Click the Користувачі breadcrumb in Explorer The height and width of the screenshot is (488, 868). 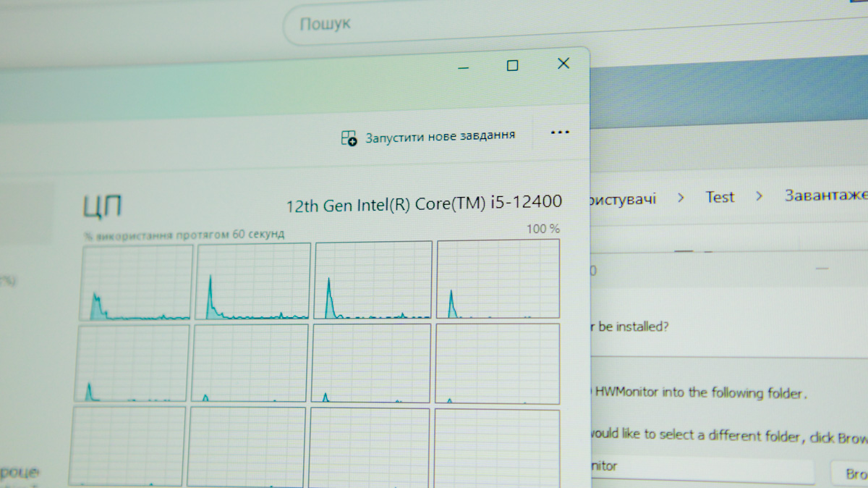click(624, 198)
